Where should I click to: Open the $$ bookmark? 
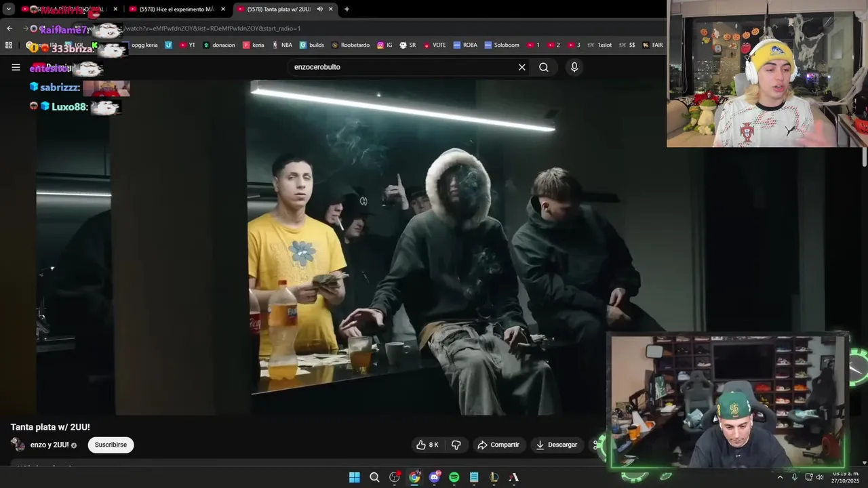point(627,45)
